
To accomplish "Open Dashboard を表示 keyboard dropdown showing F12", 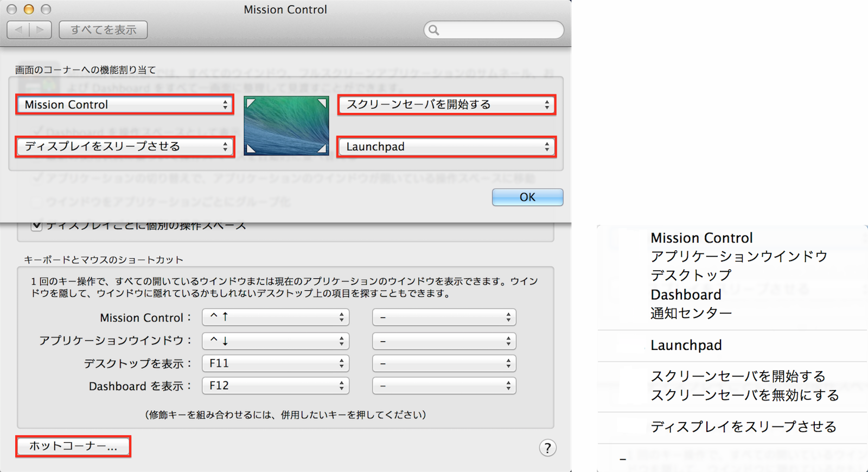I will [276, 386].
